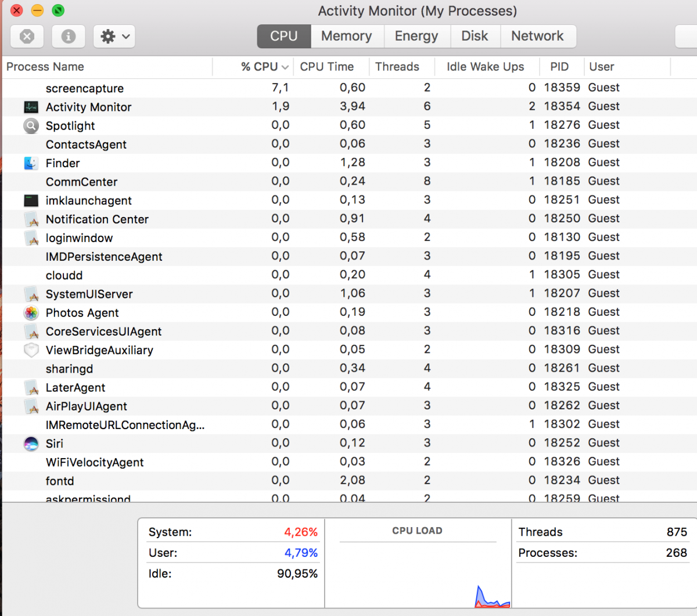The width and height of the screenshot is (697, 616).
Task: Switch to the CPU tab
Action: [284, 36]
